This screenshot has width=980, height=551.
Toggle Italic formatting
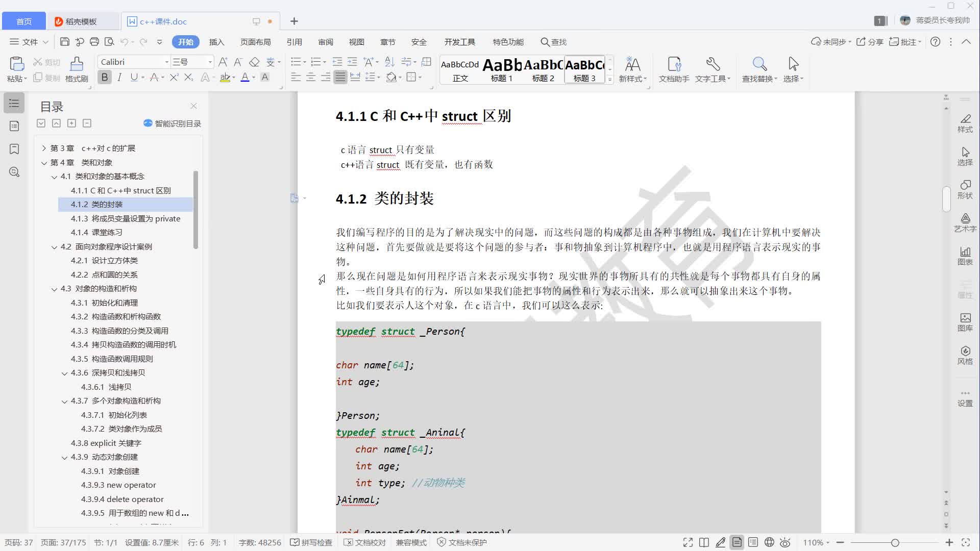click(x=119, y=77)
